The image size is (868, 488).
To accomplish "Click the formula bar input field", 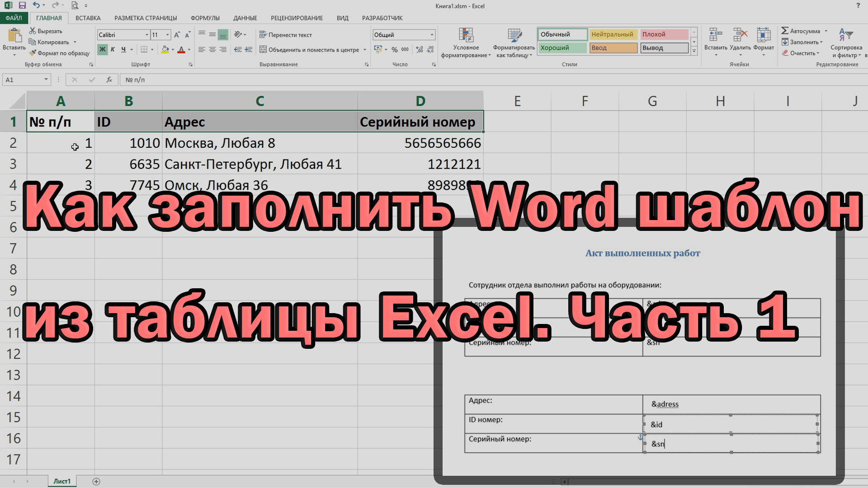I will point(493,80).
